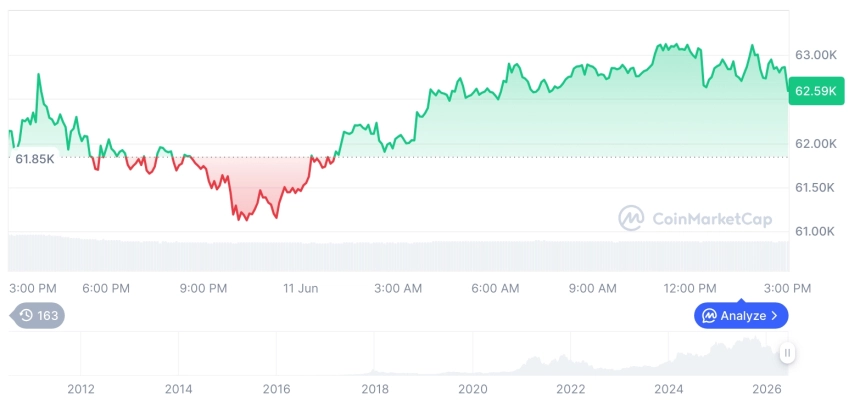Click the range slider pause handle
860x401 pixels.
787,353
